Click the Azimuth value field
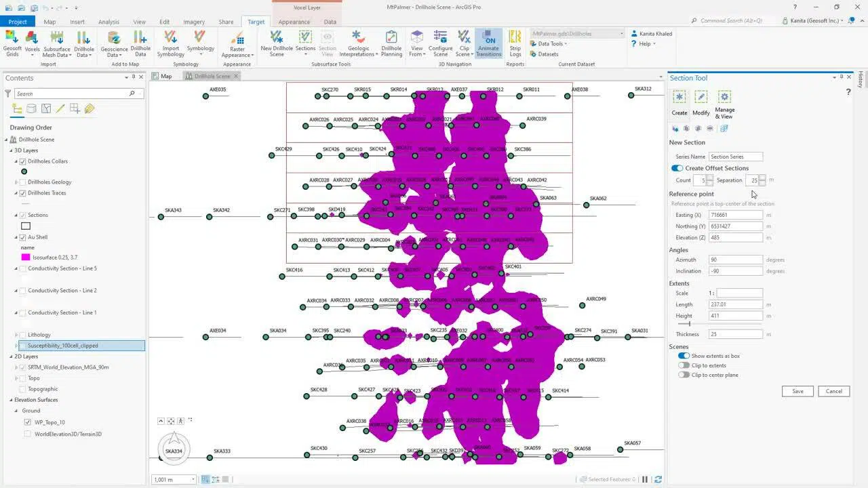 pos(736,260)
